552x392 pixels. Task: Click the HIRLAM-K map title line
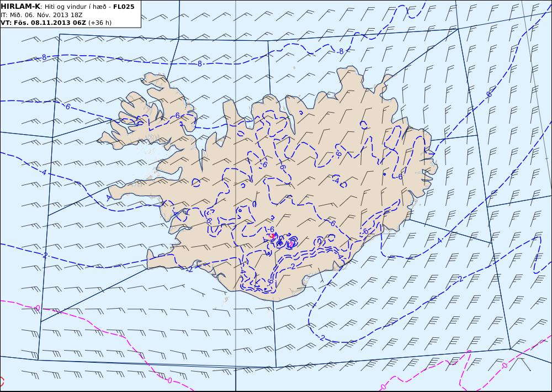pyautogui.click(x=67, y=7)
